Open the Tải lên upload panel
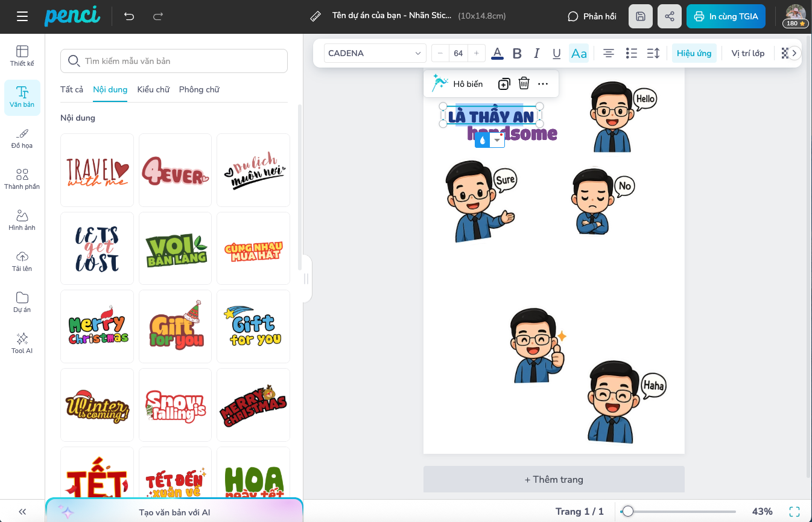812x522 pixels. [22, 261]
